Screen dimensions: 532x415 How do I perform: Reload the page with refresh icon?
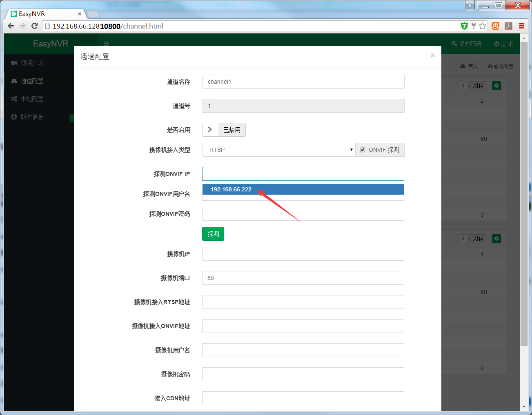pos(35,26)
